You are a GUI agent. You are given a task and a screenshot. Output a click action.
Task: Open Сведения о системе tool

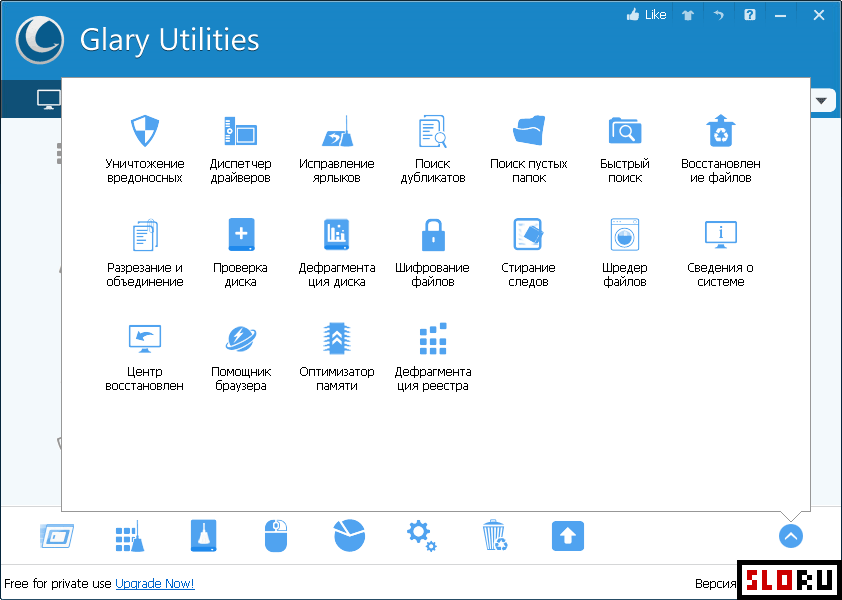click(x=721, y=252)
